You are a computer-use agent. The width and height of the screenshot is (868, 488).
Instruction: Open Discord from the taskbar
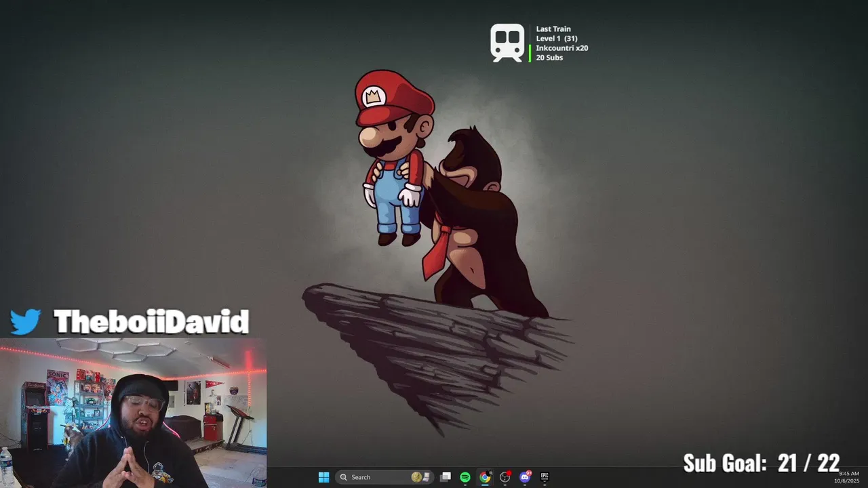[x=525, y=477]
